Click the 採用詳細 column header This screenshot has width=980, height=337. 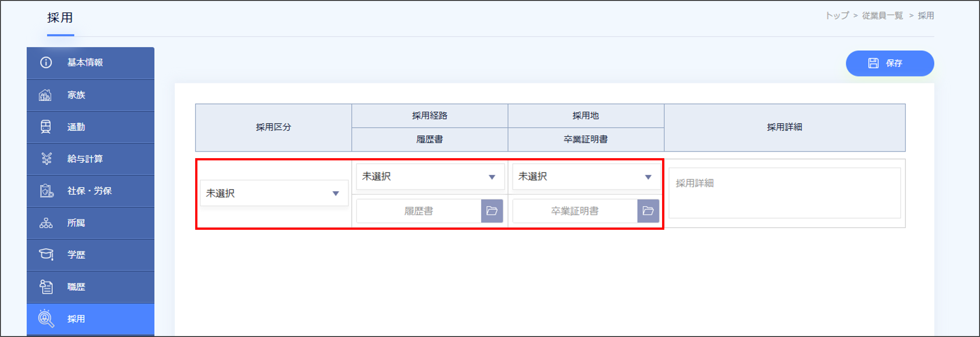tap(784, 127)
